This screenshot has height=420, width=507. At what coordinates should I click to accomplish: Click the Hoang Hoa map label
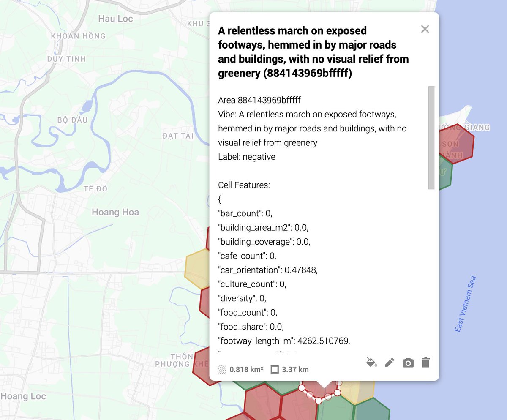coord(115,212)
